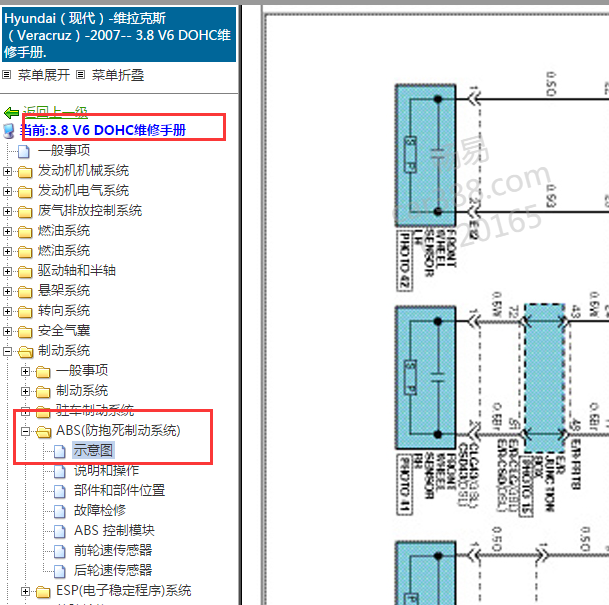Select the 安全气囊 label

pyautogui.click(x=64, y=330)
